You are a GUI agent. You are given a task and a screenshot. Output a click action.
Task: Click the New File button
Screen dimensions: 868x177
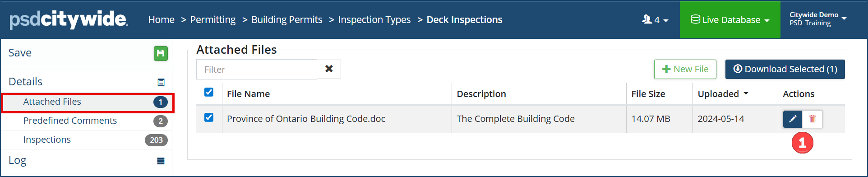[x=685, y=69]
